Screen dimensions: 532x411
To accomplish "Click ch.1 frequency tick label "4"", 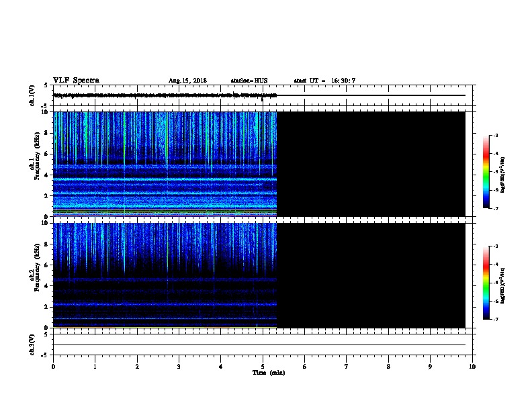I will pos(46,175).
